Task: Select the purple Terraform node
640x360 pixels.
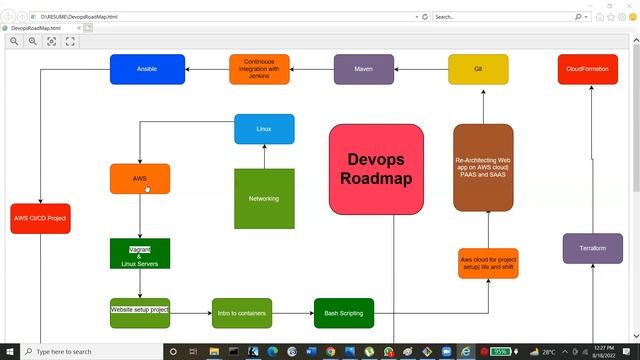Action: (x=593, y=248)
